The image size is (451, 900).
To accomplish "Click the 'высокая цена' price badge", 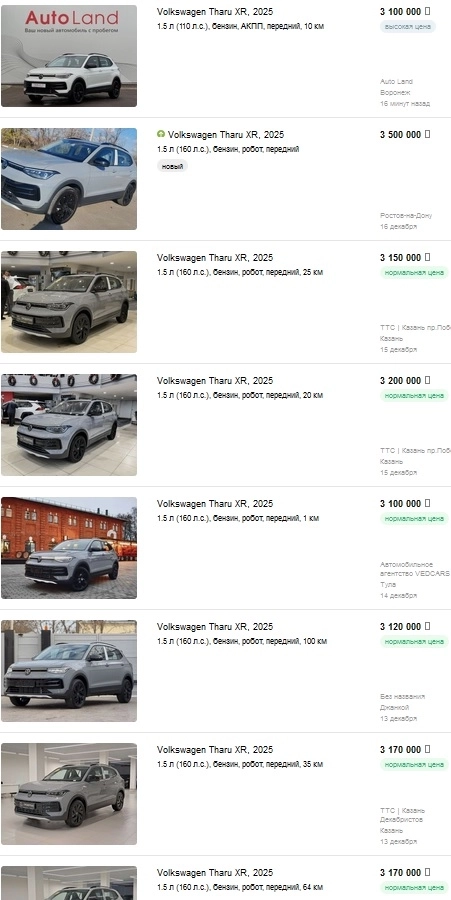I will click(407, 26).
